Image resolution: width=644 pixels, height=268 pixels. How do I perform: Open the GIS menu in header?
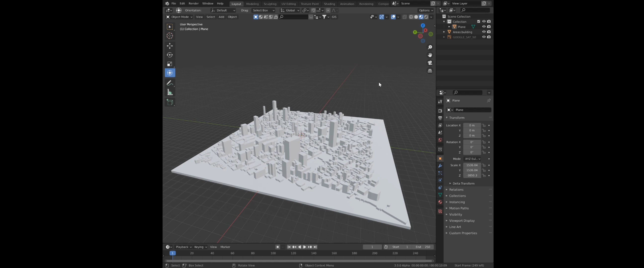click(334, 17)
